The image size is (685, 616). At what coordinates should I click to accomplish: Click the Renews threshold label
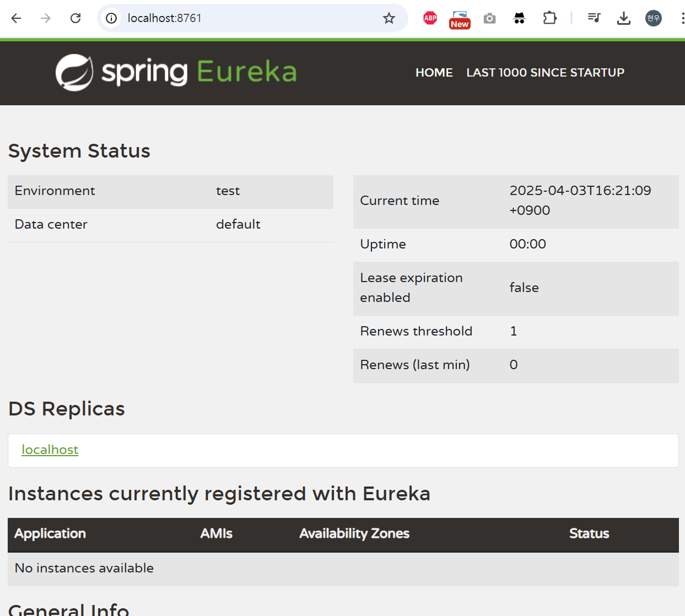(416, 331)
